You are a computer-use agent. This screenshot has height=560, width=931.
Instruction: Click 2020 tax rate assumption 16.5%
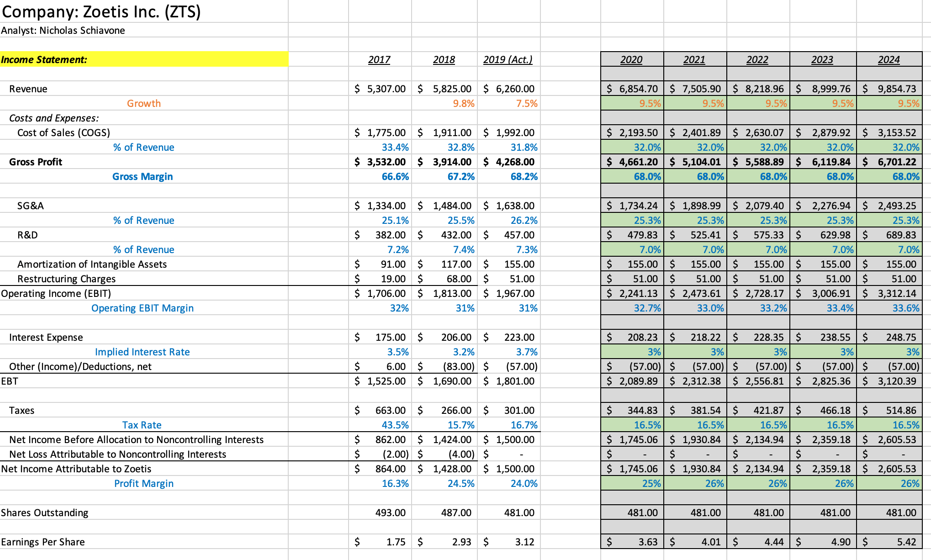(x=647, y=425)
